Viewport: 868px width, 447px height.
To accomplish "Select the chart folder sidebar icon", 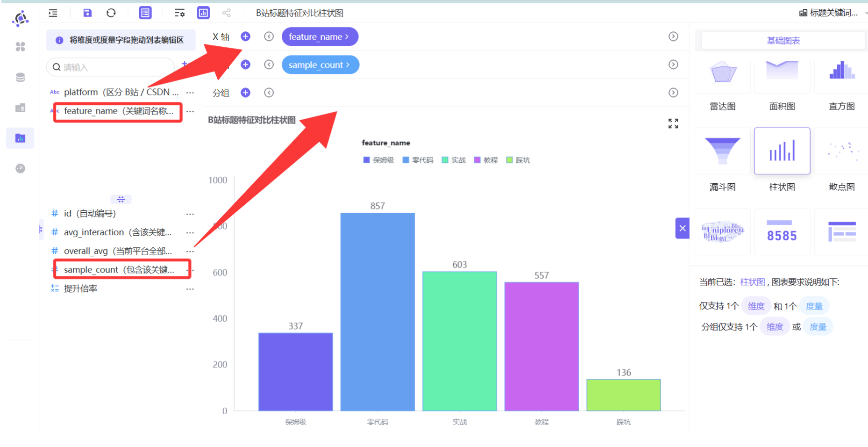I will [20, 138].
